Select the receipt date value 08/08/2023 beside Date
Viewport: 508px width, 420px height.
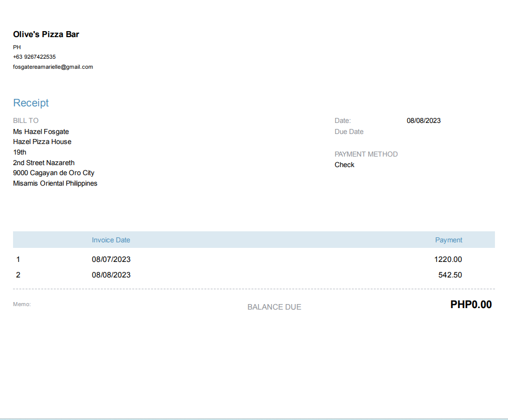click(x=424, y=120)
